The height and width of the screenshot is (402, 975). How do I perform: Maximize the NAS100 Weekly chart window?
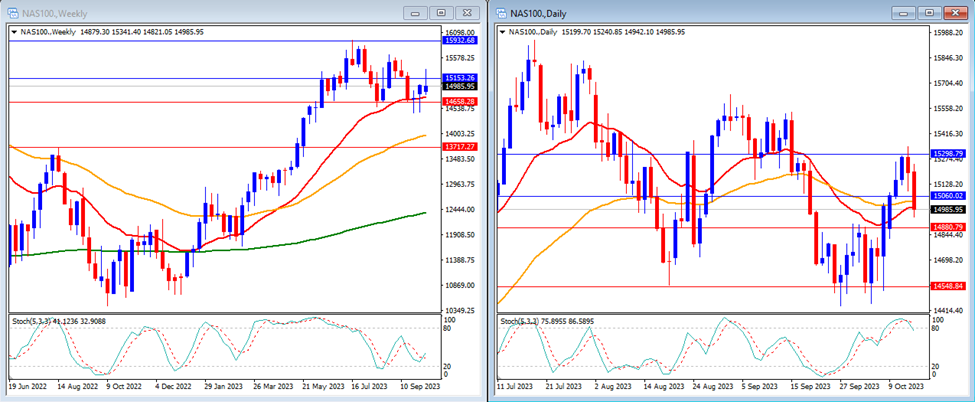coord(441,13)
